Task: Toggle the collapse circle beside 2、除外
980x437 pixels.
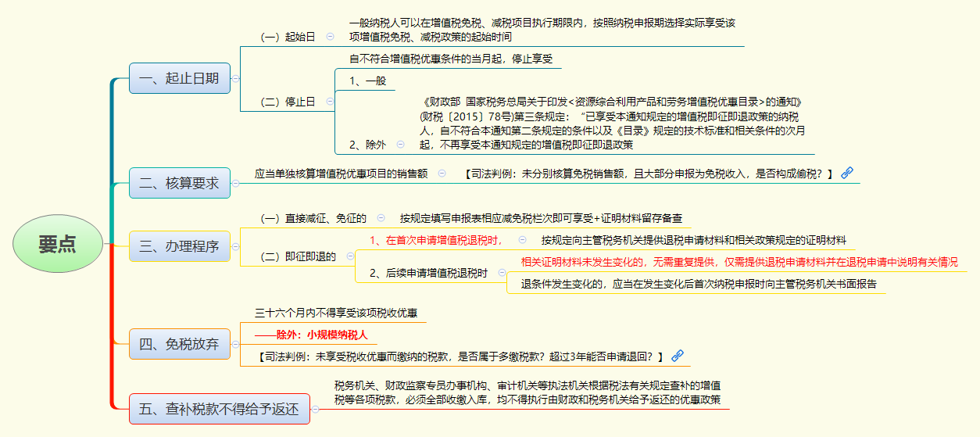Action: 401,144
